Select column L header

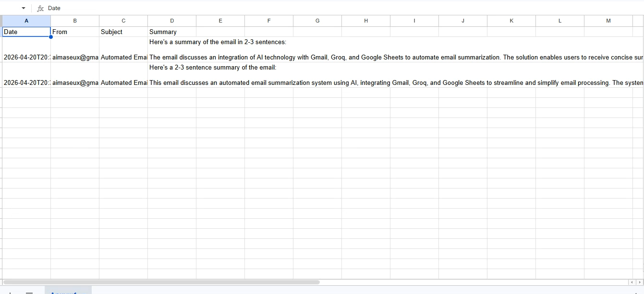tap(560, 21)
